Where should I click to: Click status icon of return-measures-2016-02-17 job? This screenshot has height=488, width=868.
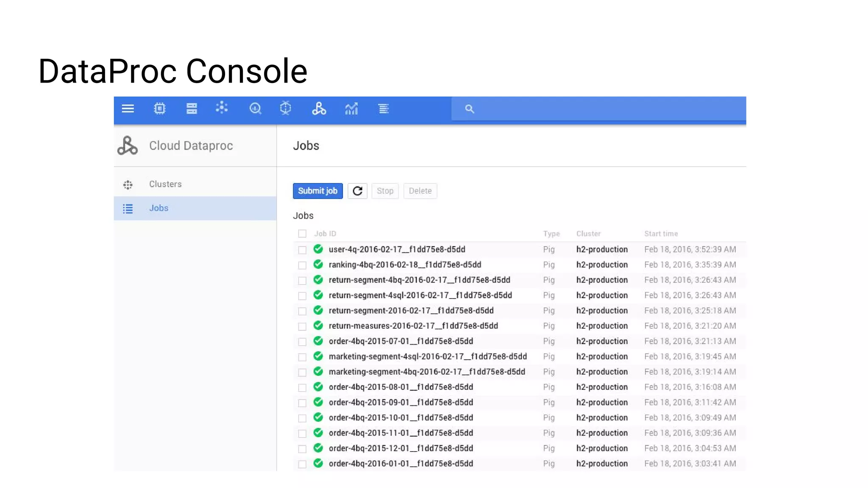[318, 325]
